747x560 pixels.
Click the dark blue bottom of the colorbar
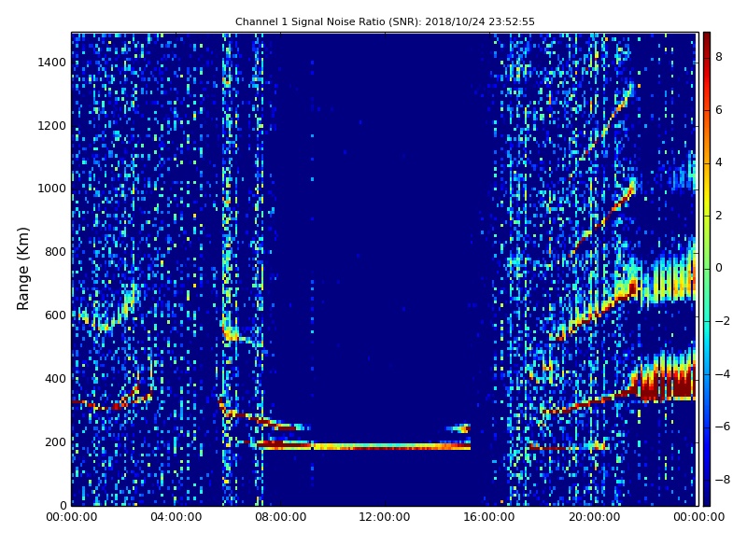tap(707, 497)
